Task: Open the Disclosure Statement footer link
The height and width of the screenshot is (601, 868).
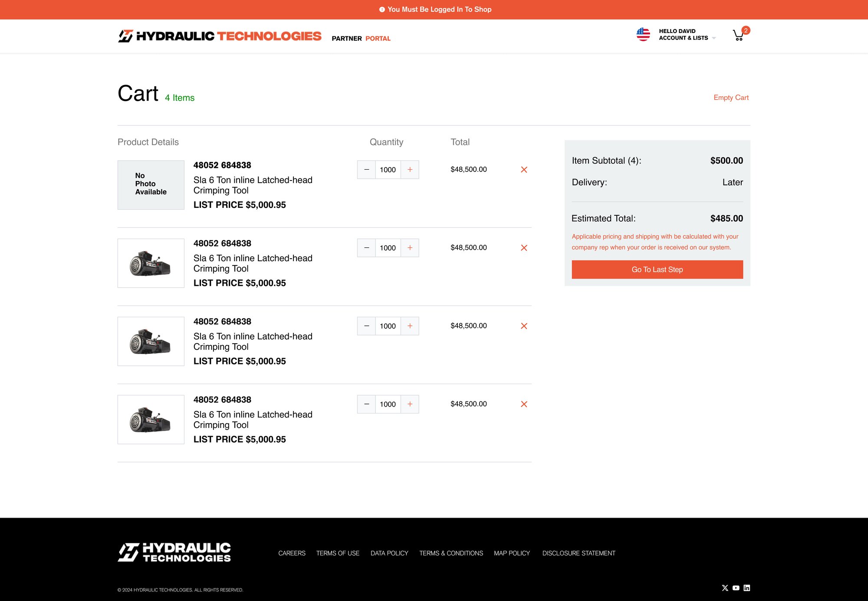Action: [x=579, y=553]
